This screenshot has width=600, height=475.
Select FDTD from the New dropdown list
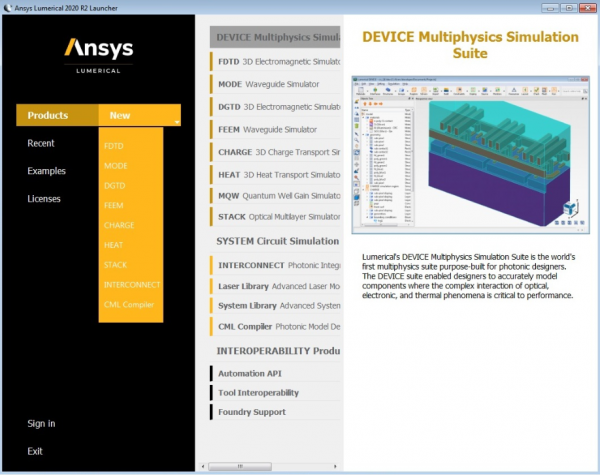(115, 146)
